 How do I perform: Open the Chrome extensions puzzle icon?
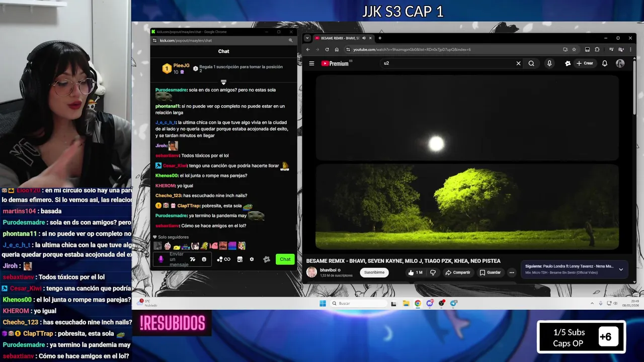597,49
